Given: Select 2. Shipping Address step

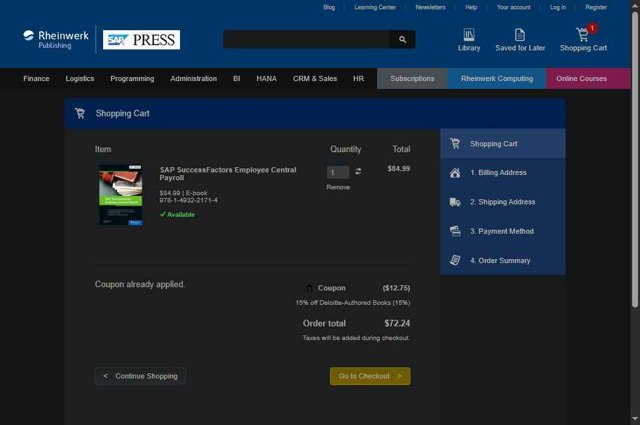Looking at the screenshot, I should 503,202.
